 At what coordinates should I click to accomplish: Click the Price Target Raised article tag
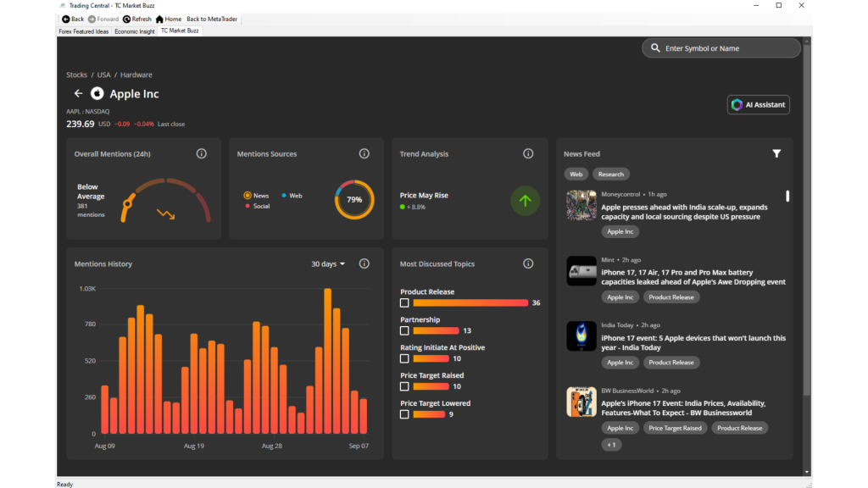675,428
